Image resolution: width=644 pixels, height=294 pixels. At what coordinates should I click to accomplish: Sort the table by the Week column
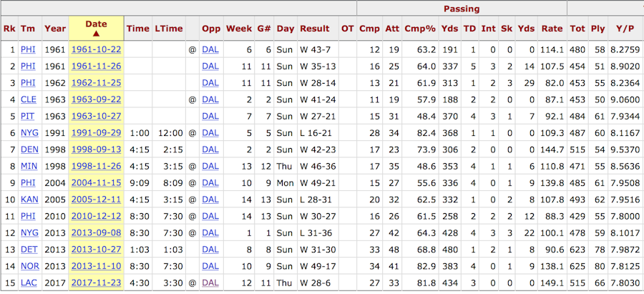[239, 29]
